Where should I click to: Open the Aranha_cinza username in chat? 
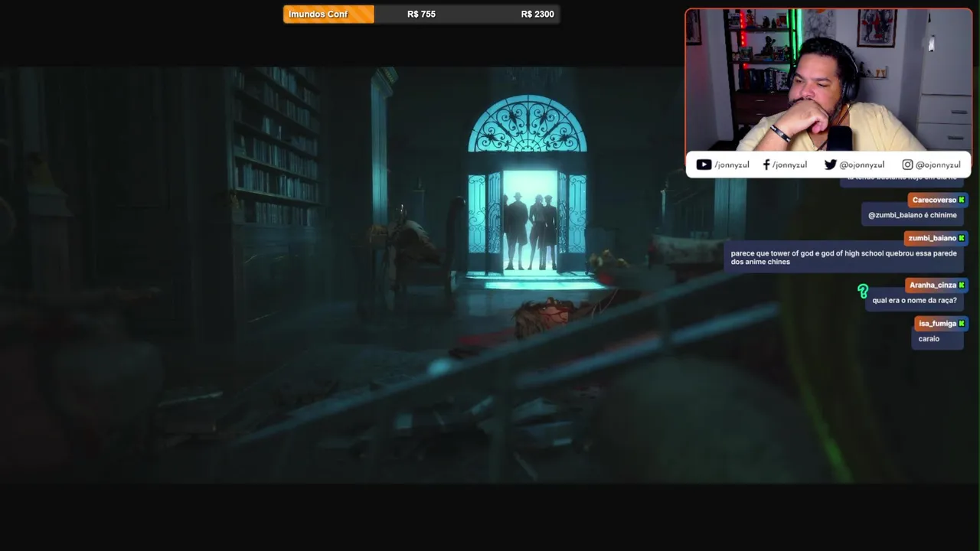tap(933, 285)
